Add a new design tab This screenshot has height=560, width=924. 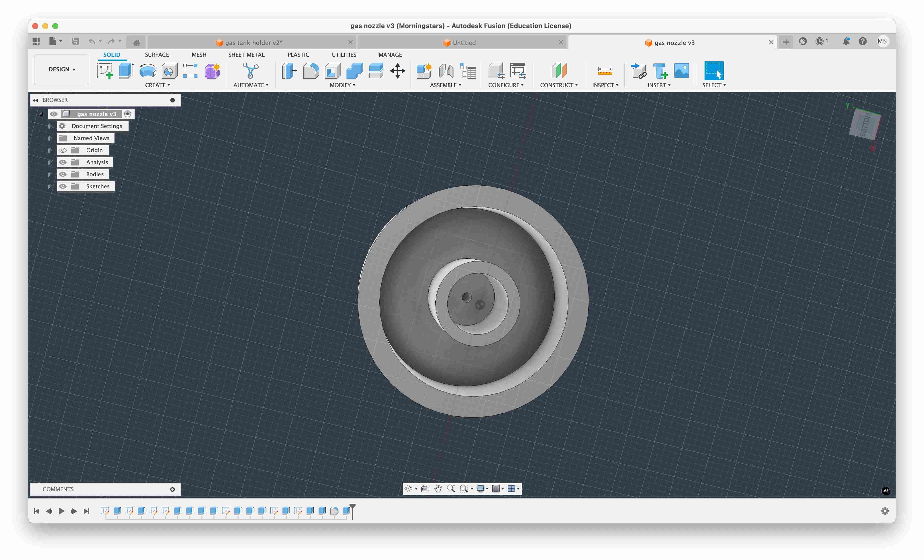(x=786, y=42)
